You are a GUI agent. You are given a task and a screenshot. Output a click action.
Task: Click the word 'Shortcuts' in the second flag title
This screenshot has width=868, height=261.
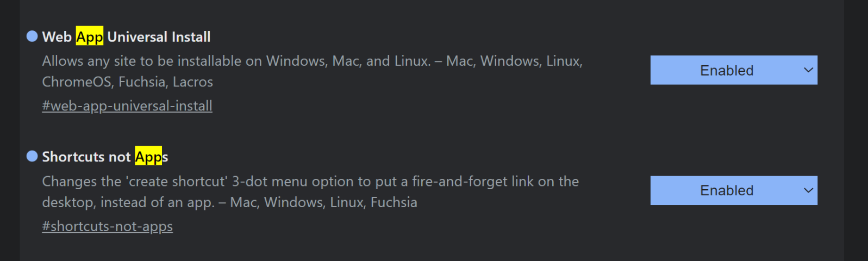click(73, 157)
